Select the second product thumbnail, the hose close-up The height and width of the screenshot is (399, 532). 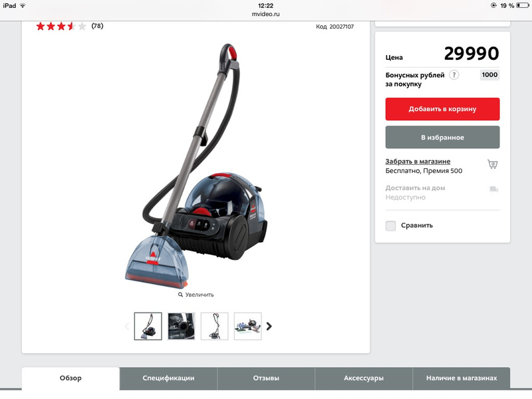coord(182,326)
